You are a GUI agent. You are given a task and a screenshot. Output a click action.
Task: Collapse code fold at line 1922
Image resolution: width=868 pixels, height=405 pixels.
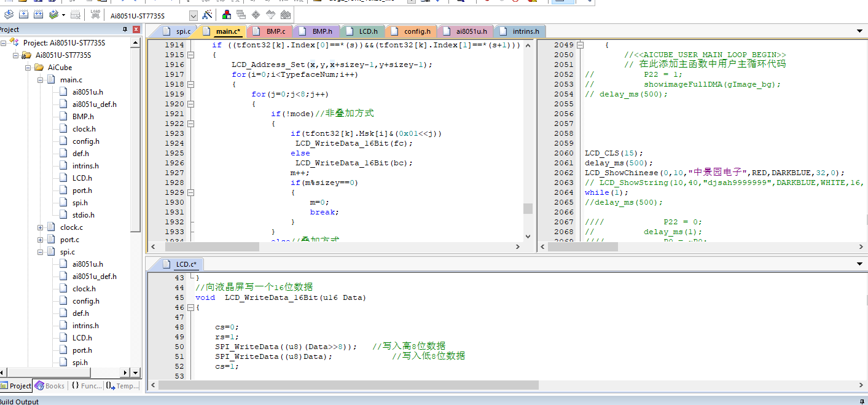(x=191, y=124)
